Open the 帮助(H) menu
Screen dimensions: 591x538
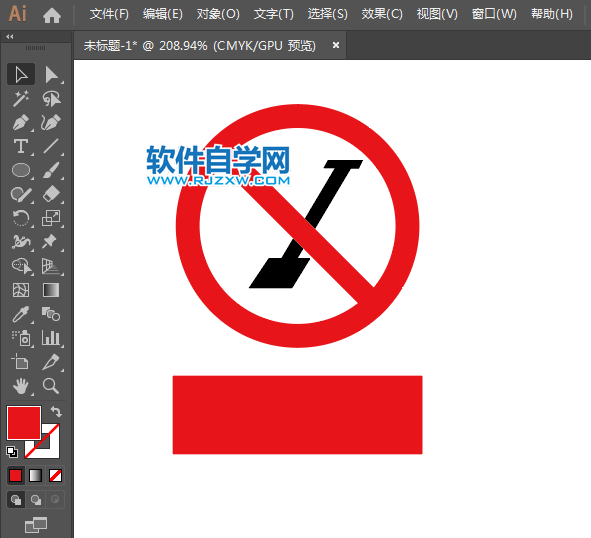[552, 14]
